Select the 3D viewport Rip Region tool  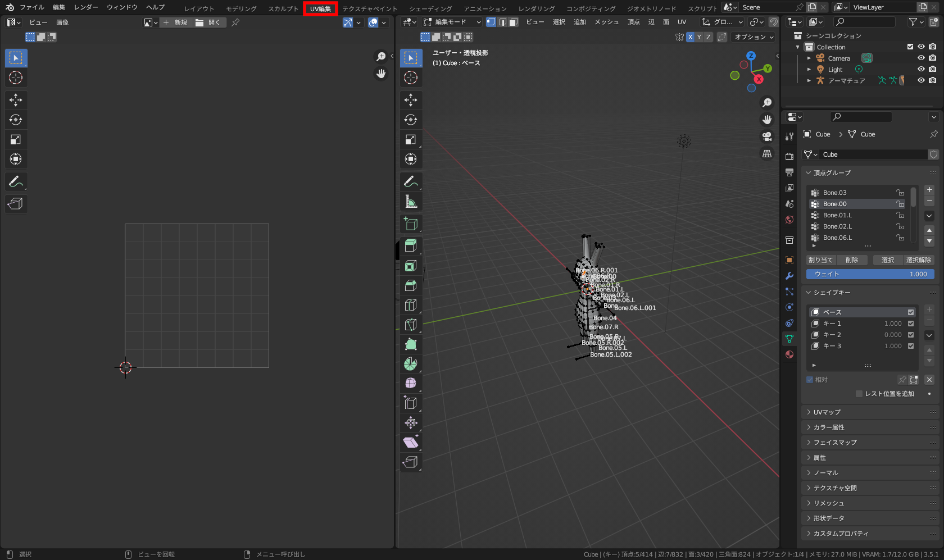point(411,462)
